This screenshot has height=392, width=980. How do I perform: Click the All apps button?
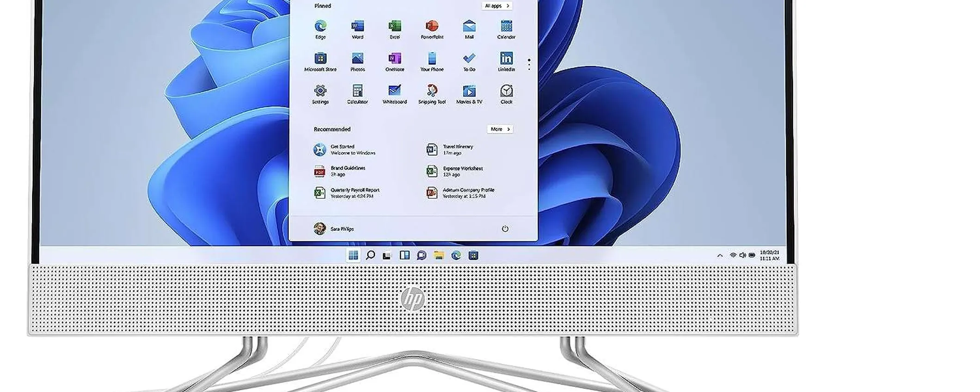click(x=497, y=6)
